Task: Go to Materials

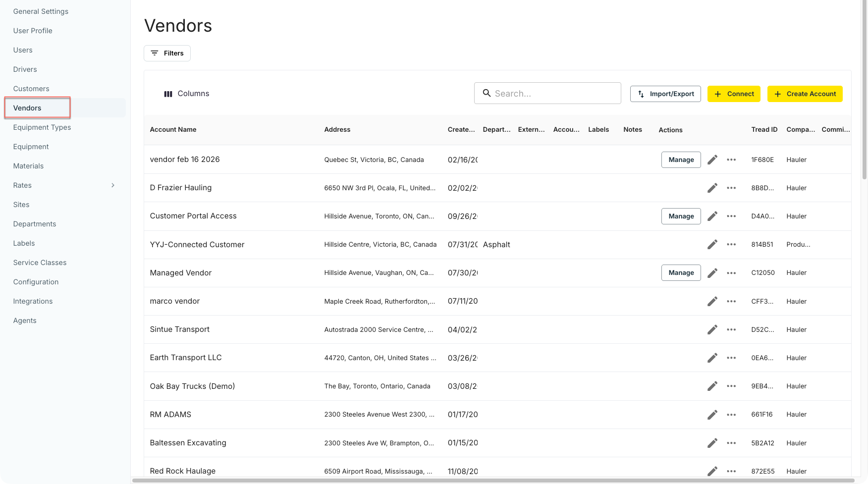Action: [28, 166]
